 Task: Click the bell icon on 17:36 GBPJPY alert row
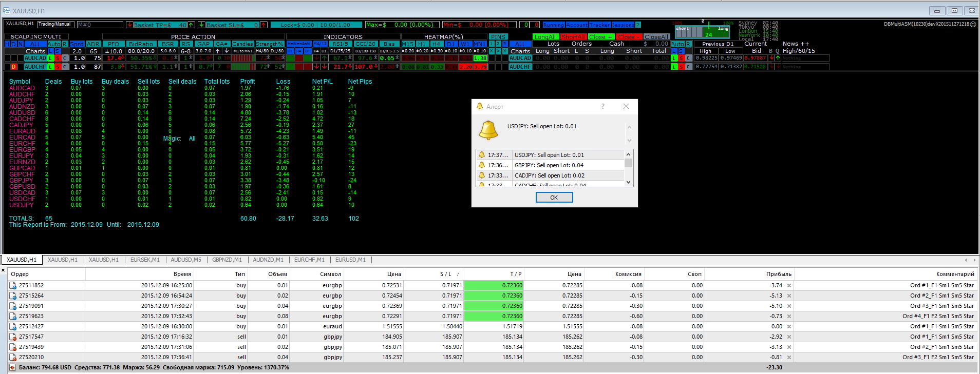pos(482,165)
